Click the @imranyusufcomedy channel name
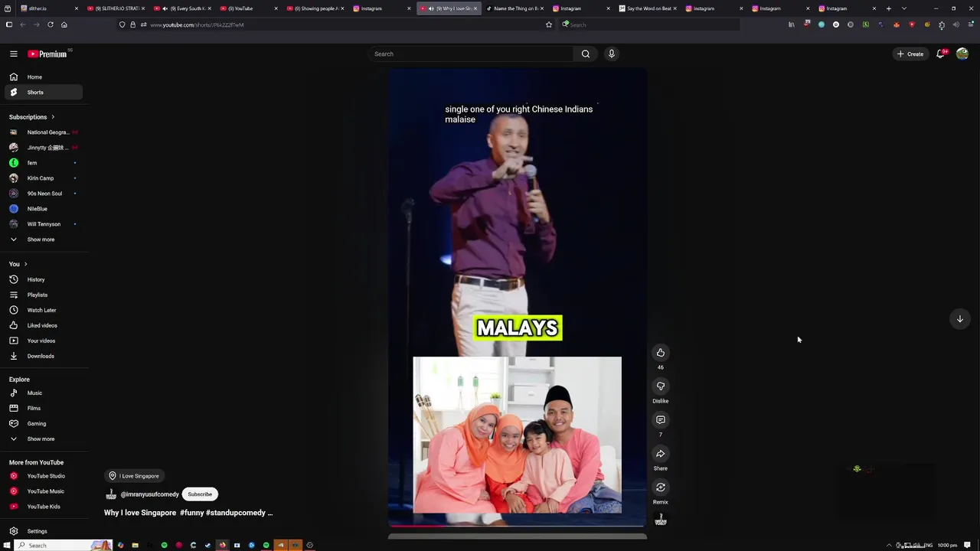980x551 pixels. tap(149, 494)
